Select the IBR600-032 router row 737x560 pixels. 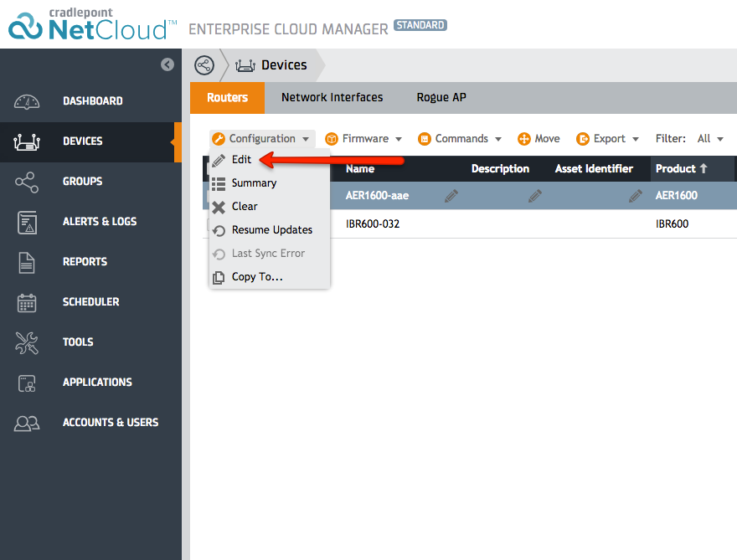(x=470, y=223)
